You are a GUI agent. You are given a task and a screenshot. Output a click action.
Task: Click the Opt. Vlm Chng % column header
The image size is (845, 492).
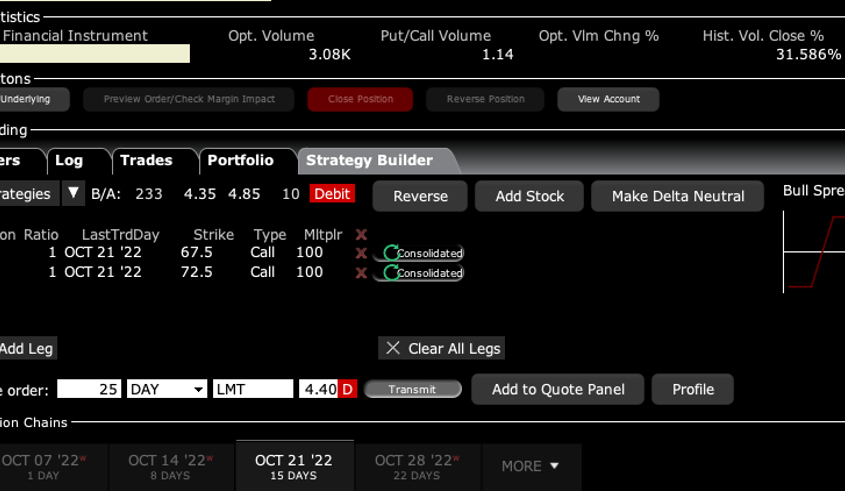pyautogui.click(x=599, y=36)
